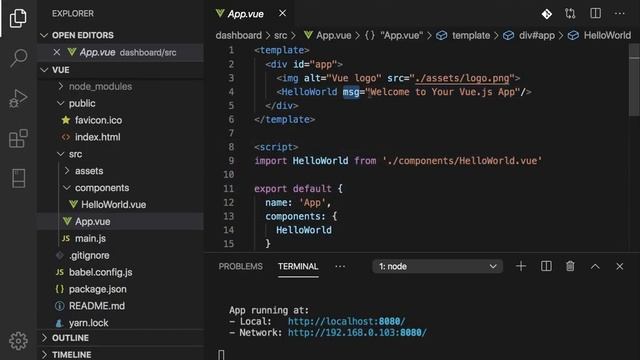Click the terminal cursor prompt
The height and width of the screenshot is (360, 640).
[221, 355]
